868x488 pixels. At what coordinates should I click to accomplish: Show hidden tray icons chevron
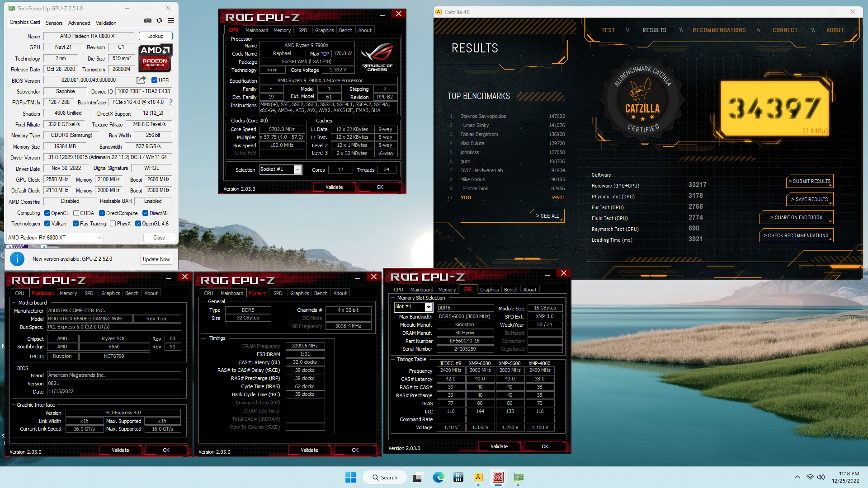(797, 477)
